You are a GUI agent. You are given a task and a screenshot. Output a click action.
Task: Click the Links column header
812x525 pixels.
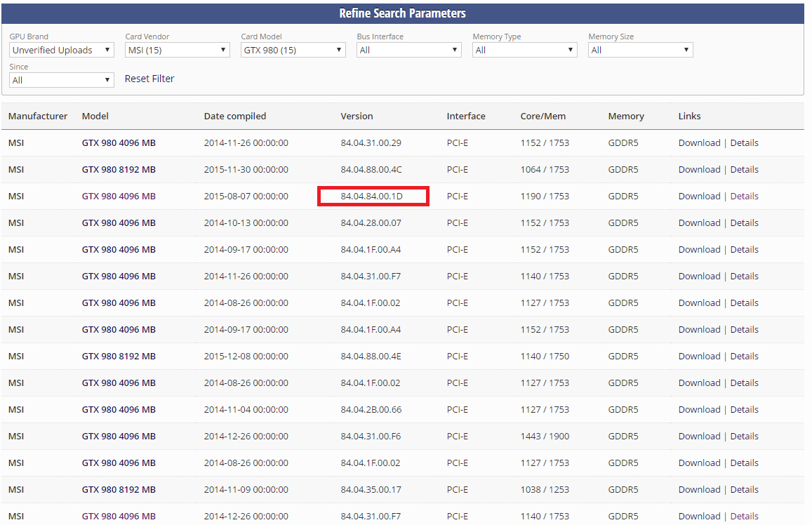[x=689, y=116]
